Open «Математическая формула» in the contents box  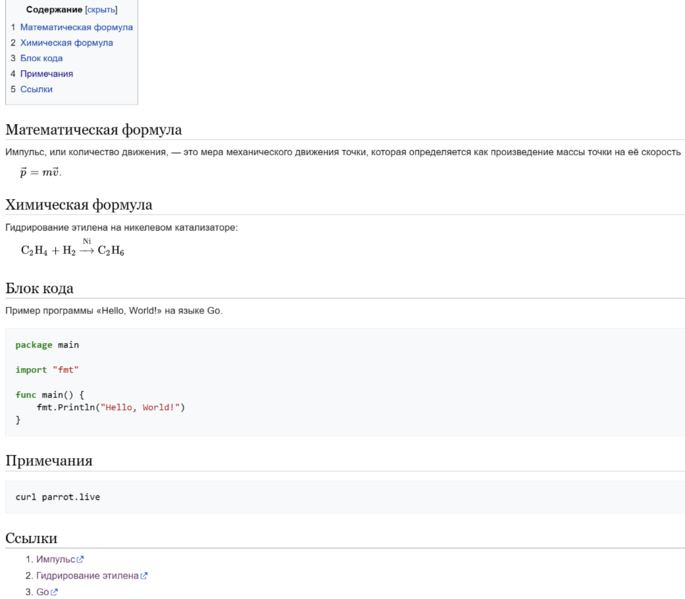coord(76,27)
